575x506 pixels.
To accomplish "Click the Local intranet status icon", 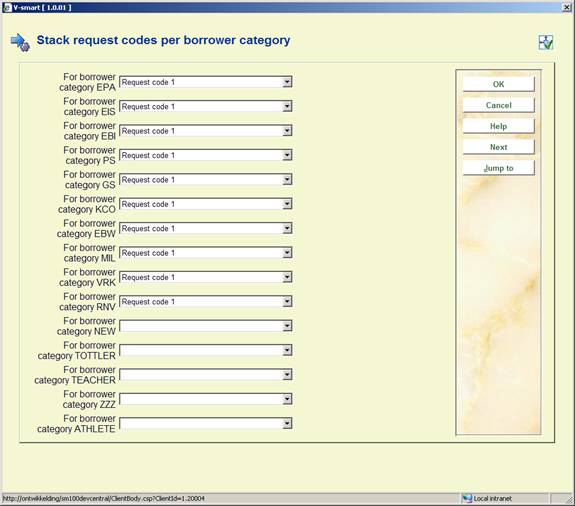I will pos(467,498).
